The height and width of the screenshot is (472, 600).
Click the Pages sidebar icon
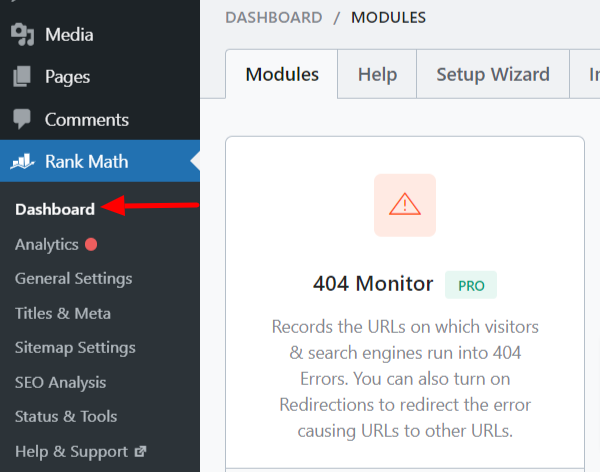pyautogui.click(x=22, y=76)
